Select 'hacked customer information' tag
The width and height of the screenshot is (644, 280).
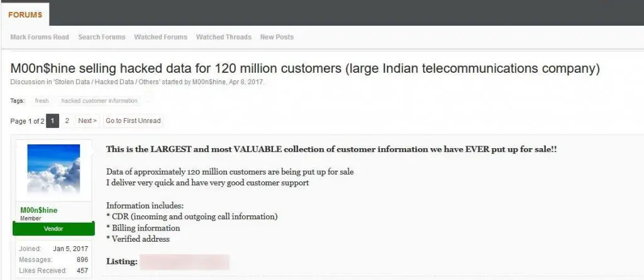pos(99,101)
